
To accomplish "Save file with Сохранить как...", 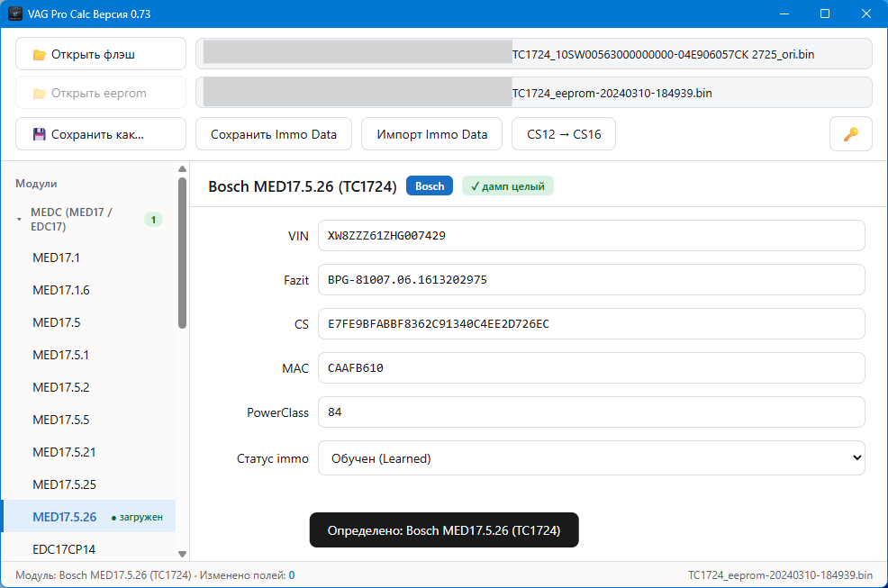I will (101, 134).
